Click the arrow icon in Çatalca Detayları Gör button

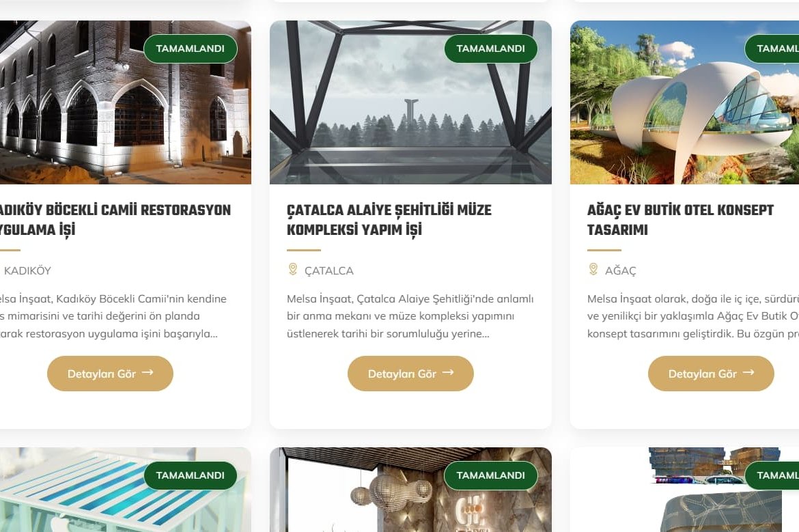pos(448,372)
